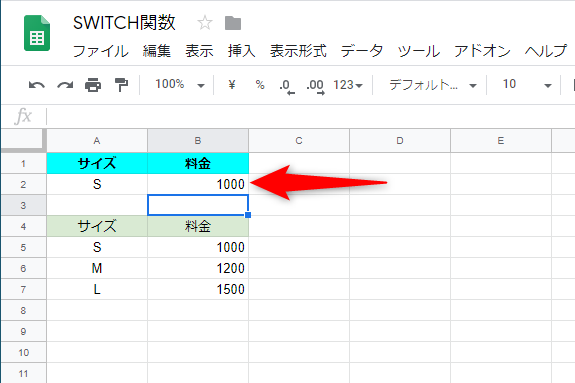The width and height of the screenshot is (575, 383).
Task: Open the 表示形式 menu
Action: (x=298, y=51)
